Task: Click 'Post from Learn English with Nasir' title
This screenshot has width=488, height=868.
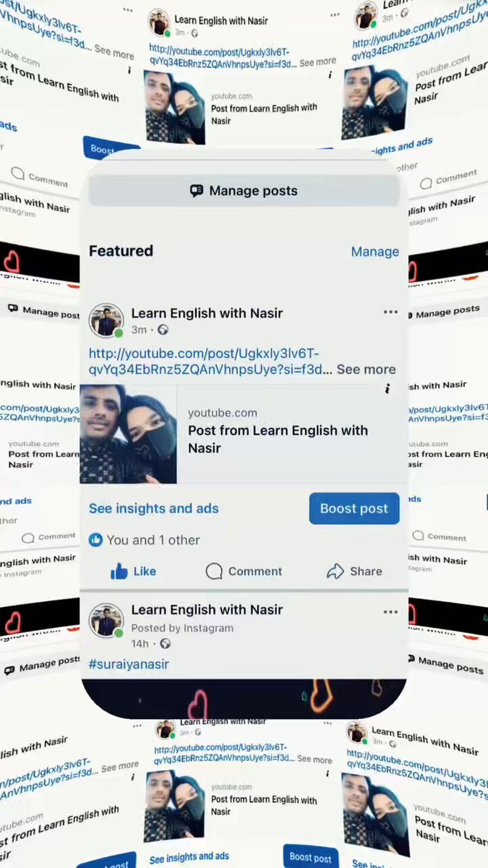Action: coord(278,439)
